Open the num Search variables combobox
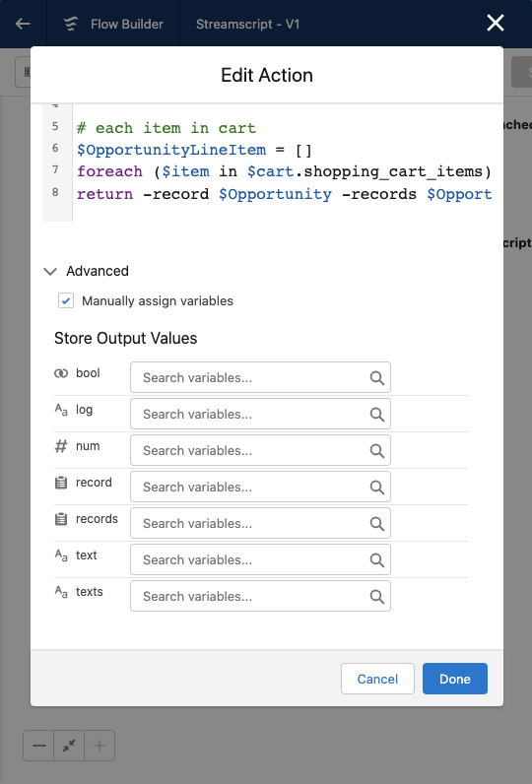 point(260,450)
